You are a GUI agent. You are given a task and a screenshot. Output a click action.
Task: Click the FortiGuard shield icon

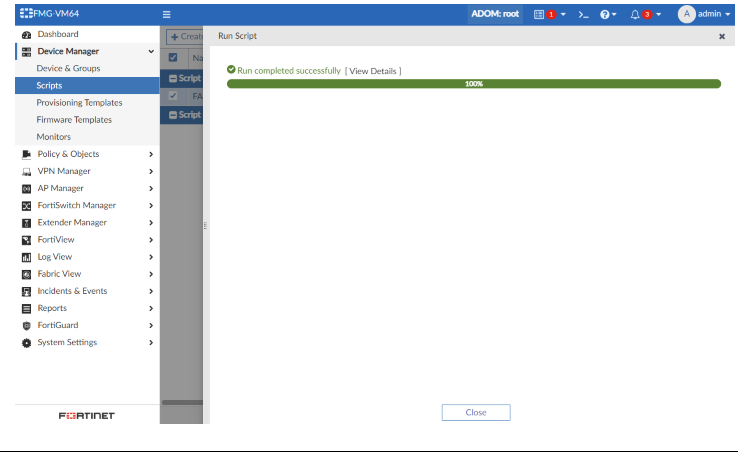(26, 325)
